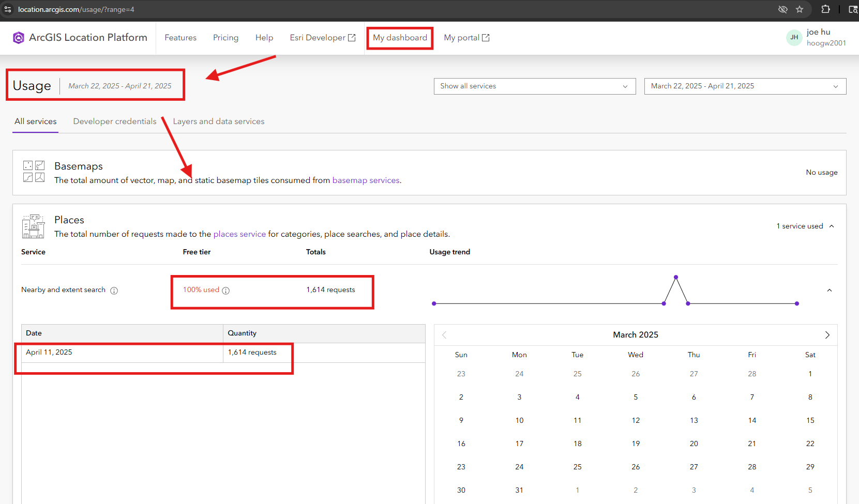The image size is (859, 504).
Task: Collapse the Nearby and extent search row
Action: point(830,291)
